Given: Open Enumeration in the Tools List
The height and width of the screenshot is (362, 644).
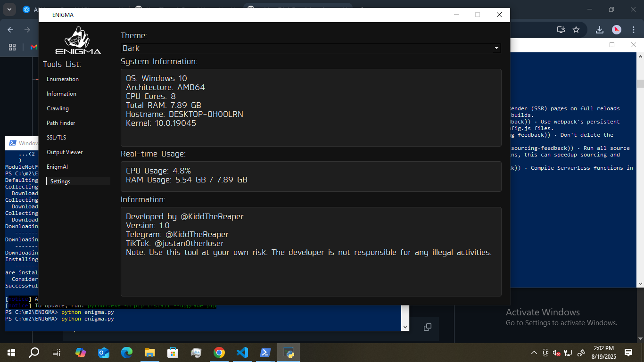Looking at the screenshot, I should (x=63, y=79).
